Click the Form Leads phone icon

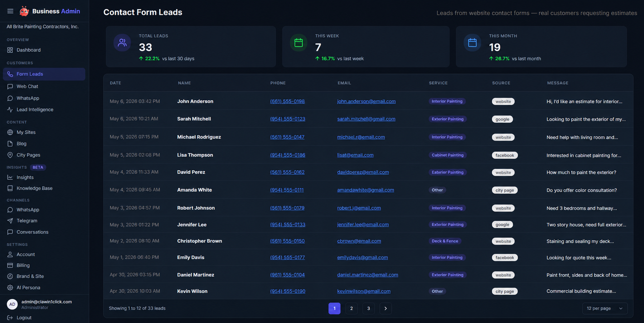[x=10, y=74]
